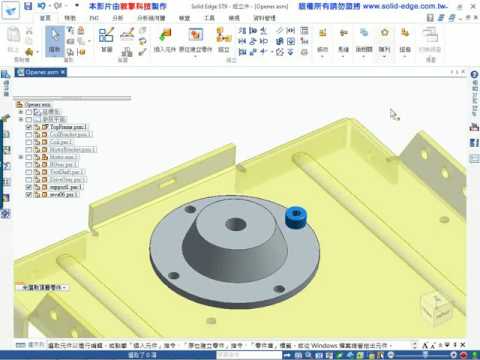Toggle the Reference Planes (參照平面) checkbox
Viewport: 480px width, 360px height.
point(29,119)
